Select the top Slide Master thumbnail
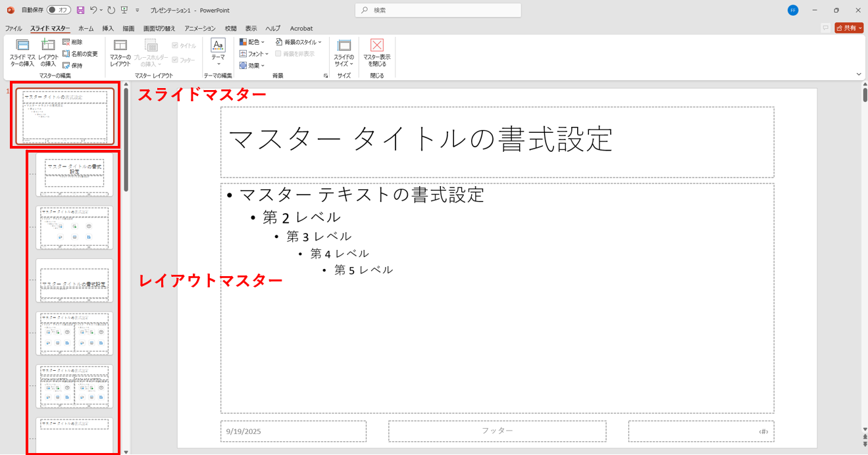The width and height of the screenshot is (868, 455). pos(64,116)
